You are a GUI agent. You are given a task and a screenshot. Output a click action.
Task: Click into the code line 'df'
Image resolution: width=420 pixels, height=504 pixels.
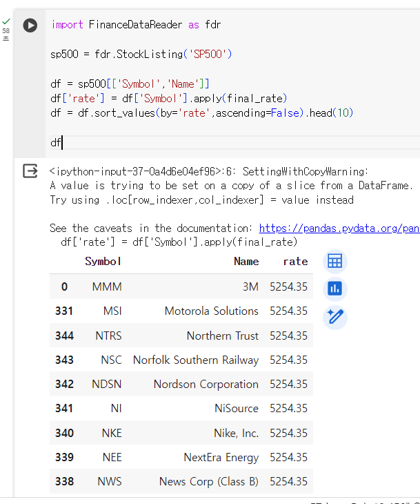coord(56,142)
